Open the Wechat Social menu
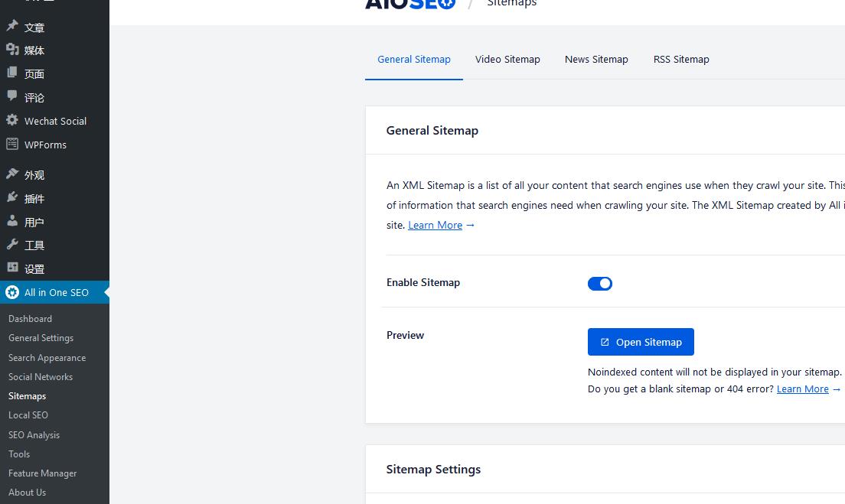The image size is (845, 504). coord(54,121)
